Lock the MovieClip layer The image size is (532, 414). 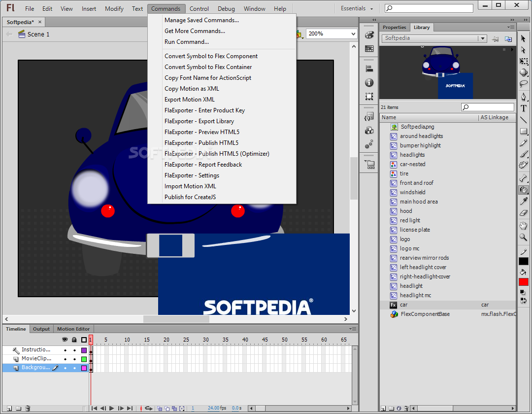tap(75, 359)
